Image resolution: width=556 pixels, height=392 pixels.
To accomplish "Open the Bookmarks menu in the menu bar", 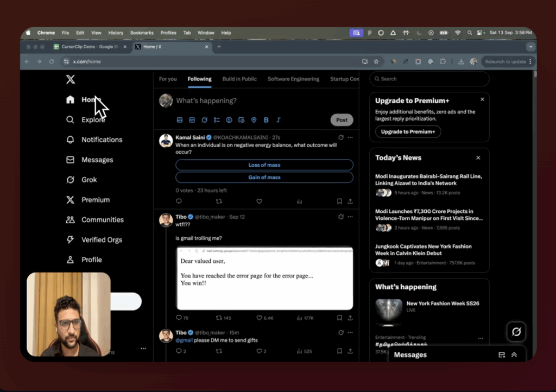I will (x=142, y=33).
